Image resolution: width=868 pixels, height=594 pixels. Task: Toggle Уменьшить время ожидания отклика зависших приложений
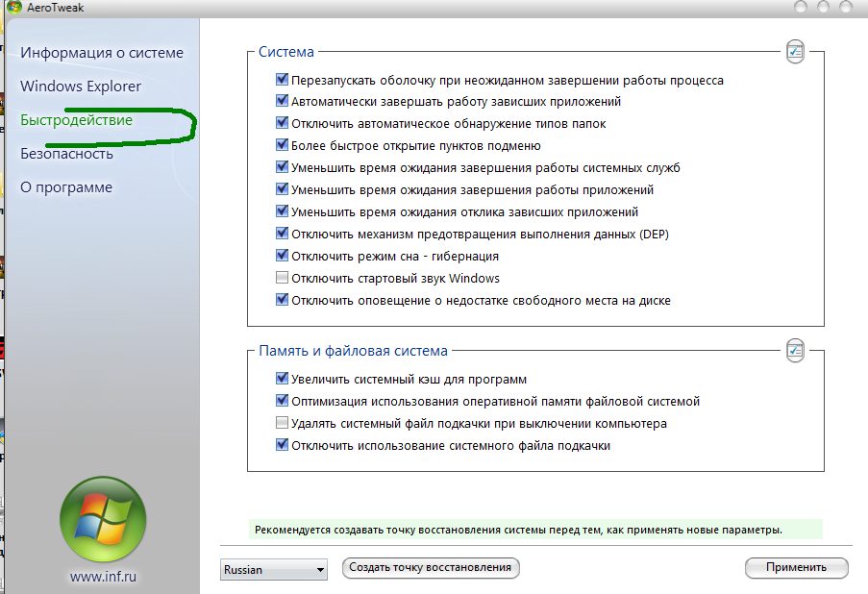[x=282, y=210]
